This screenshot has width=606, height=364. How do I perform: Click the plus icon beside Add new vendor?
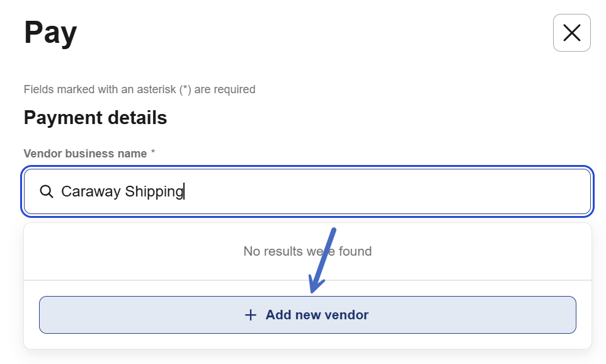(251, 315)
